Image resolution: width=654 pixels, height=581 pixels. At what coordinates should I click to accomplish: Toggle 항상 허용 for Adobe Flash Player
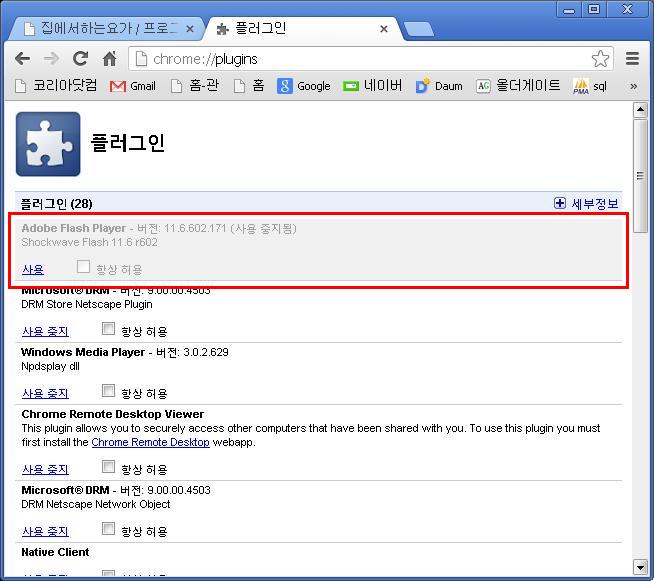click(x=83, y=267)
